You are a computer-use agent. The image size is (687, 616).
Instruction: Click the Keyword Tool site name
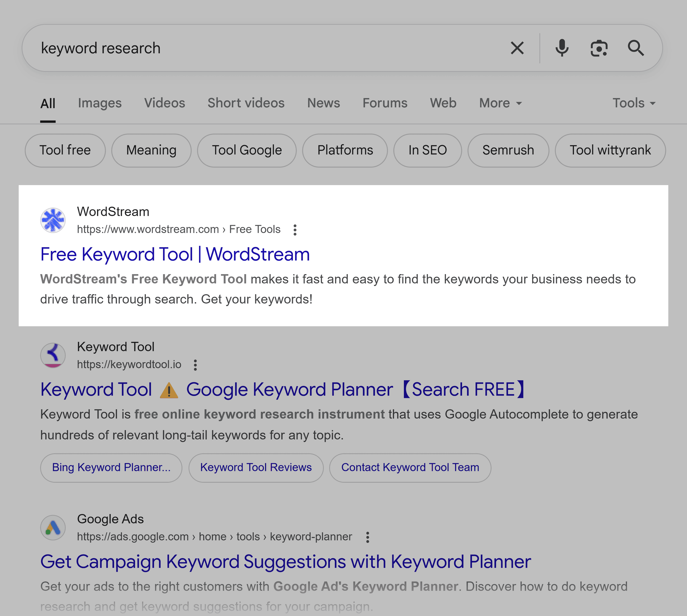(x=115, y=347)
